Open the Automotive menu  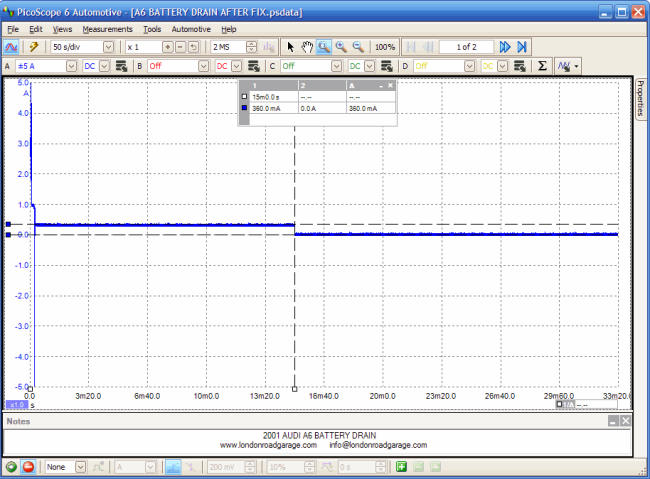click(191, 29)
